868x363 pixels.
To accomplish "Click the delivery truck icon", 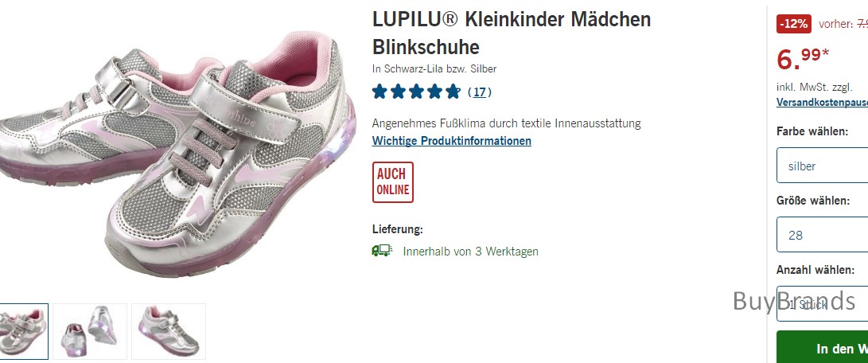I will (382, 251).
